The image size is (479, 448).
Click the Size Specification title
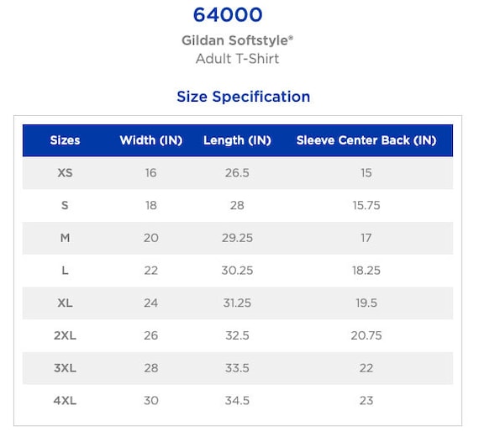point(244,97)
